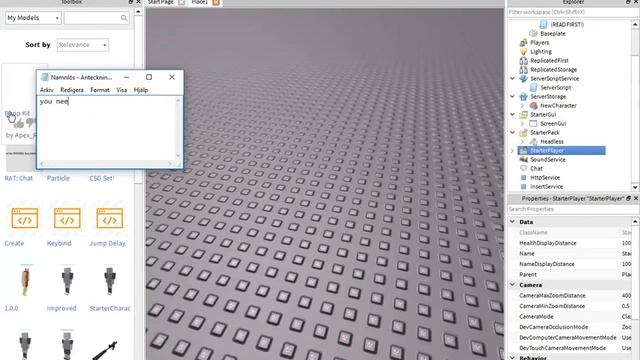
Task: Collapse the StarterGui node
Action: [512, 114]
